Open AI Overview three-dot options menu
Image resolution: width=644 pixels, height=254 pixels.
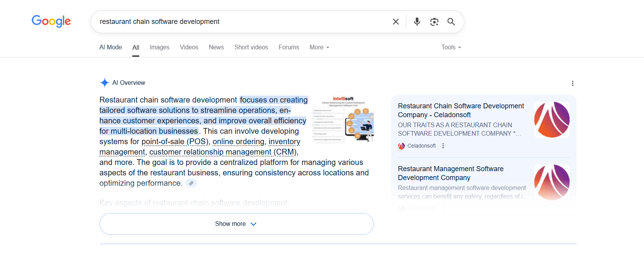pos(573,83)
